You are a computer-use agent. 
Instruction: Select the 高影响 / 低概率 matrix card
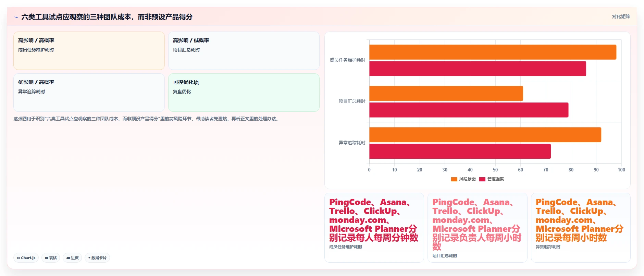[244, 51]
